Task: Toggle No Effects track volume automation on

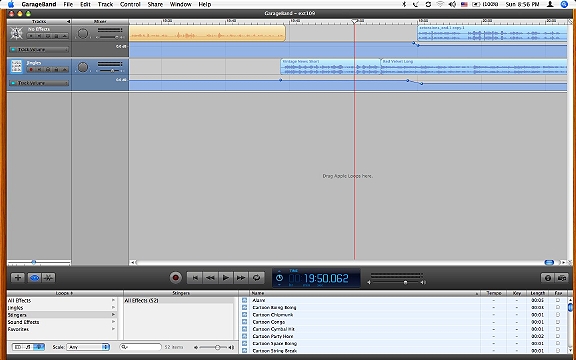Action: click(x=13, y=50)
